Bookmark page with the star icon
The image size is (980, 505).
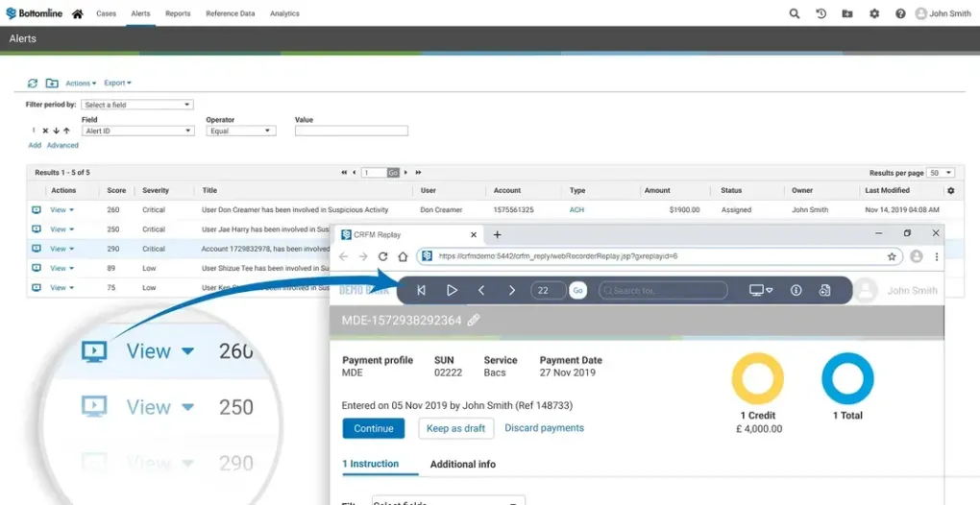[892, 256]
